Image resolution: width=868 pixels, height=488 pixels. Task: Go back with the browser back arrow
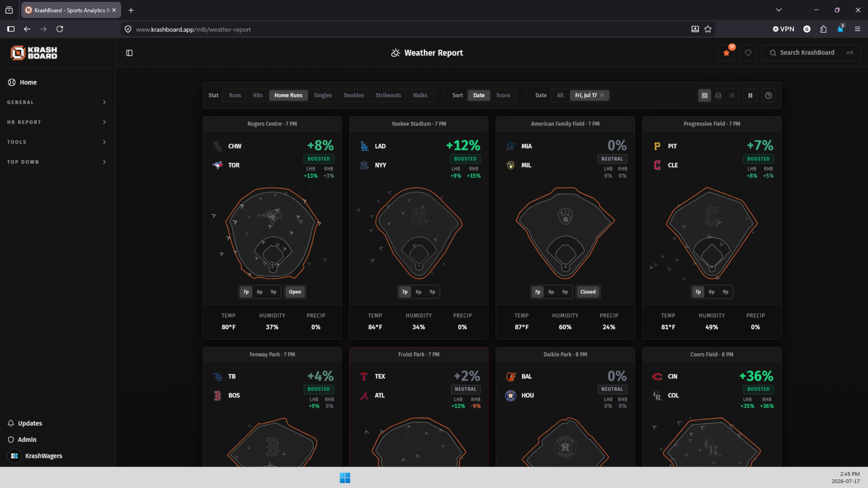point(27,29)
